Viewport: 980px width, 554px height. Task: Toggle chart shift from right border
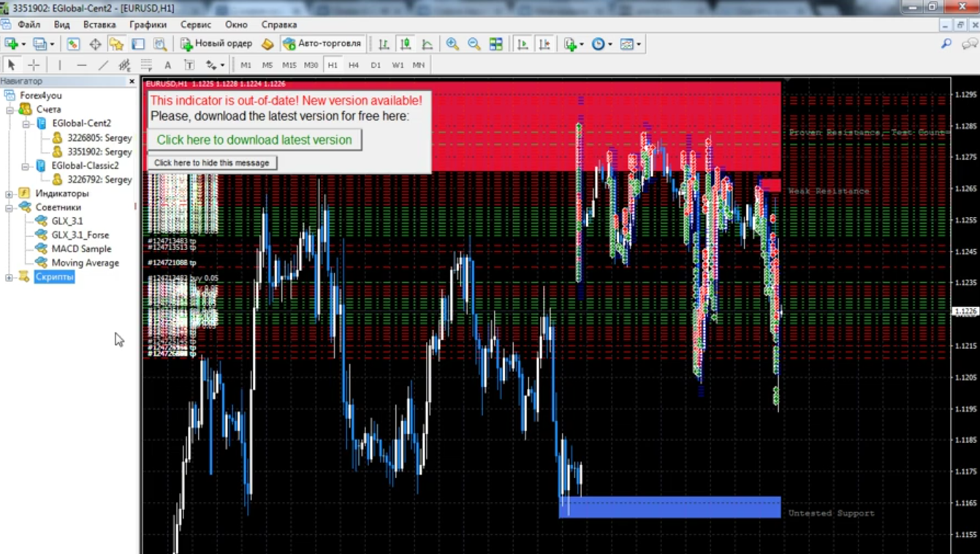tap(544, 44)
